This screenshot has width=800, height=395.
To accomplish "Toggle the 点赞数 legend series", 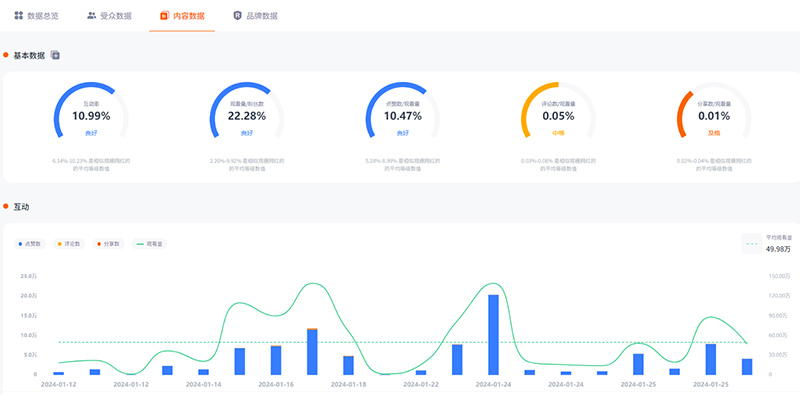I will 30,244.
